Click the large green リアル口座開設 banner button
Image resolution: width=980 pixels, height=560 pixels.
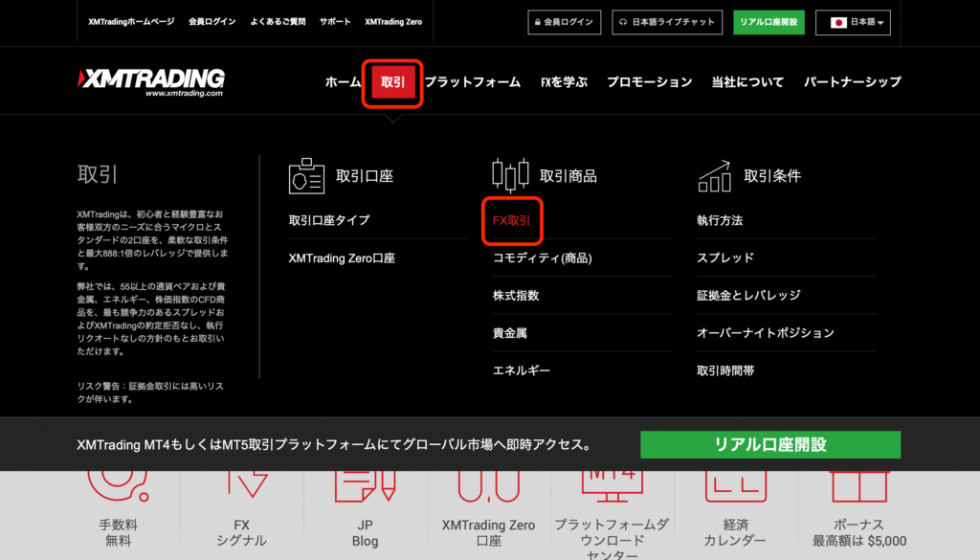point(770,444)
